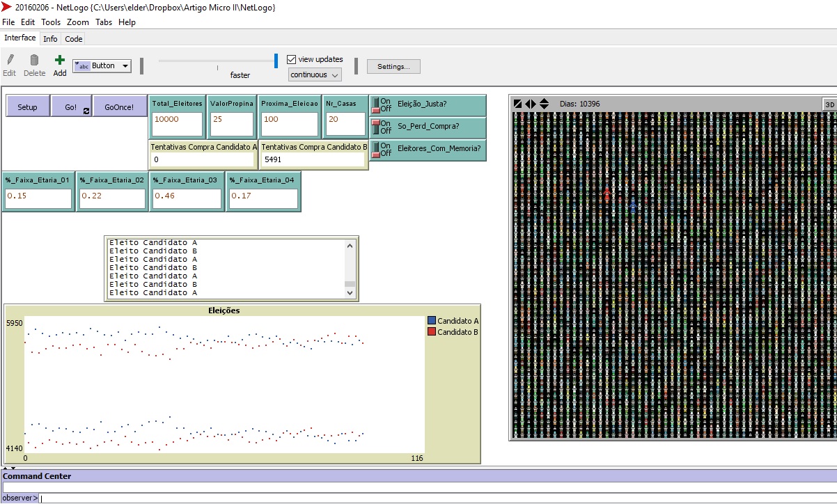Open the Zoom menu
Screen dimensions: 837x504
77,22
